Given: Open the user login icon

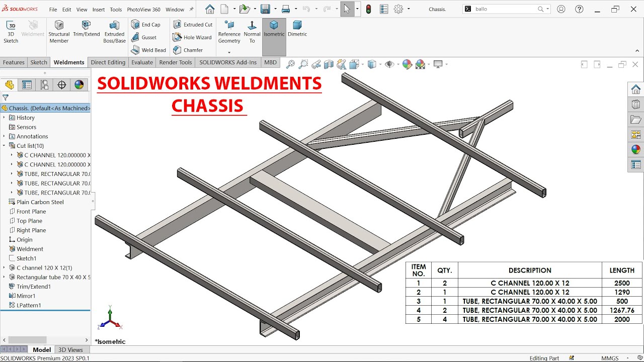Looking at the screenshot, I should [x=561, y=9].
